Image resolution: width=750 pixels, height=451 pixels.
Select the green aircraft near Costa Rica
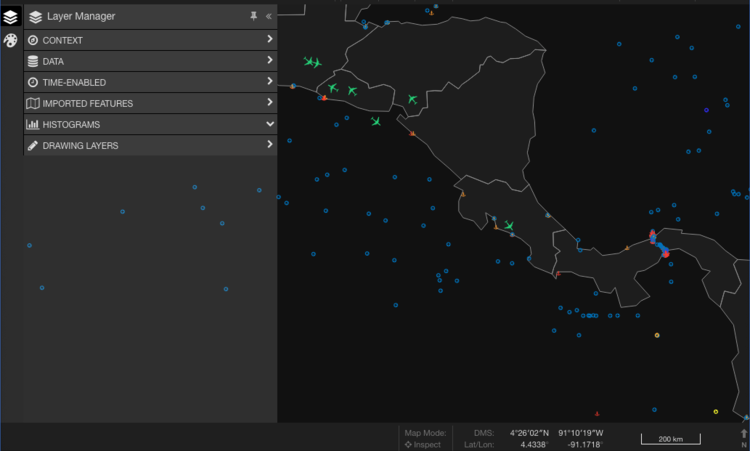(509, 225)
